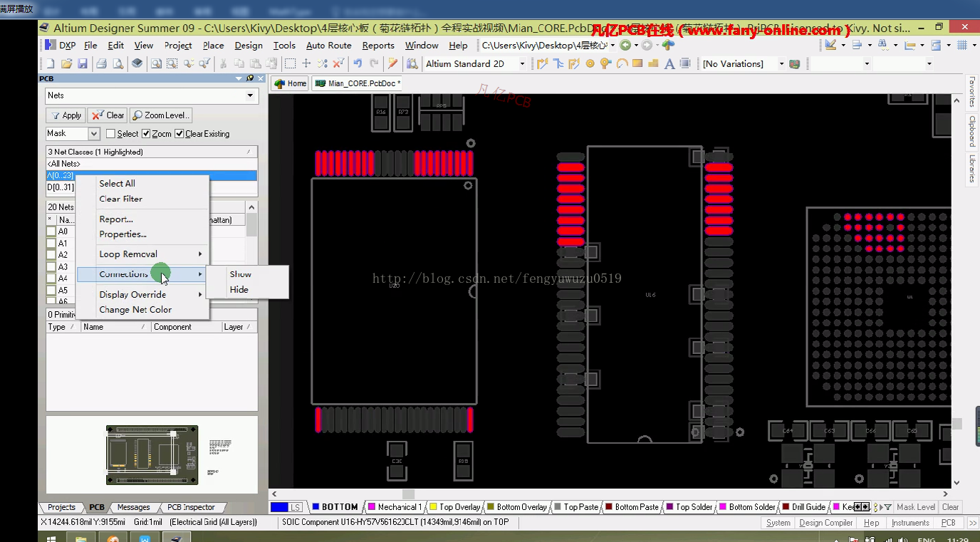The width and height of the screenshot is (980, 542).
Task: Click the LS current layer color swatch
Action: [279, 507]
